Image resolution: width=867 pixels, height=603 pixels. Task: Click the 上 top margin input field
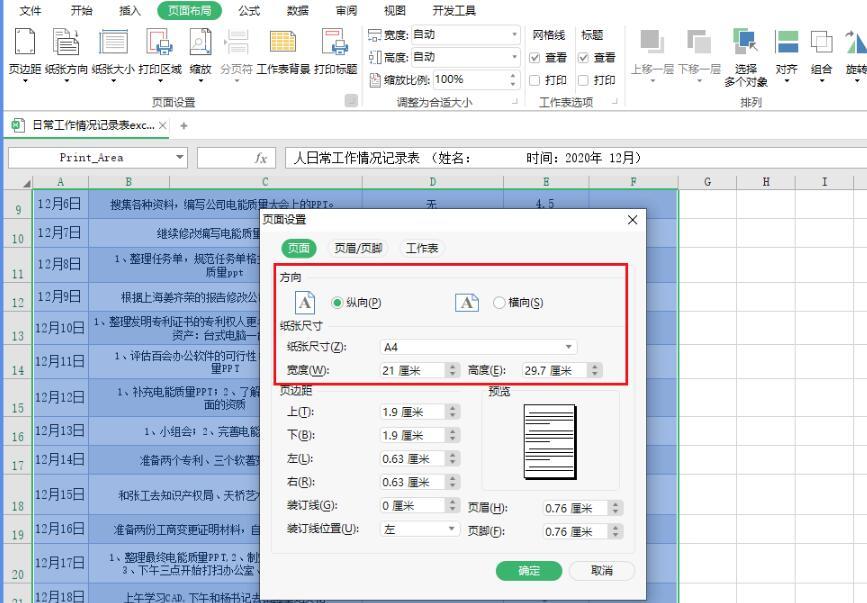click(411, 411)
